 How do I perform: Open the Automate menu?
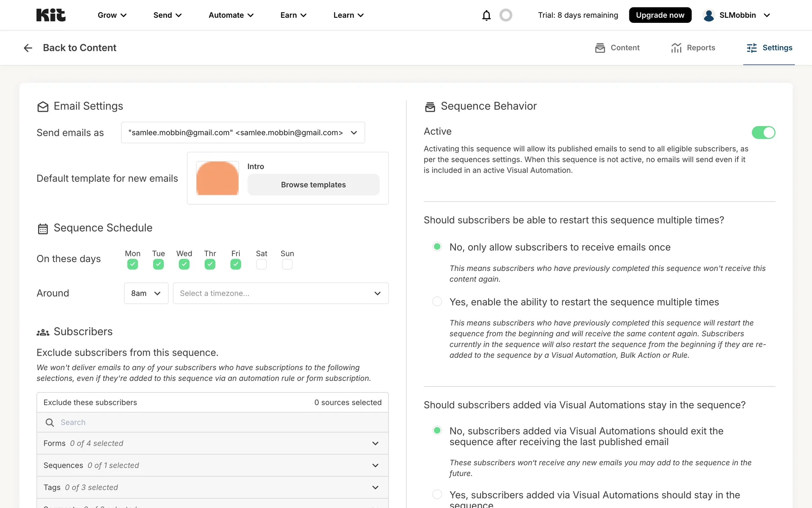[231, 15]
